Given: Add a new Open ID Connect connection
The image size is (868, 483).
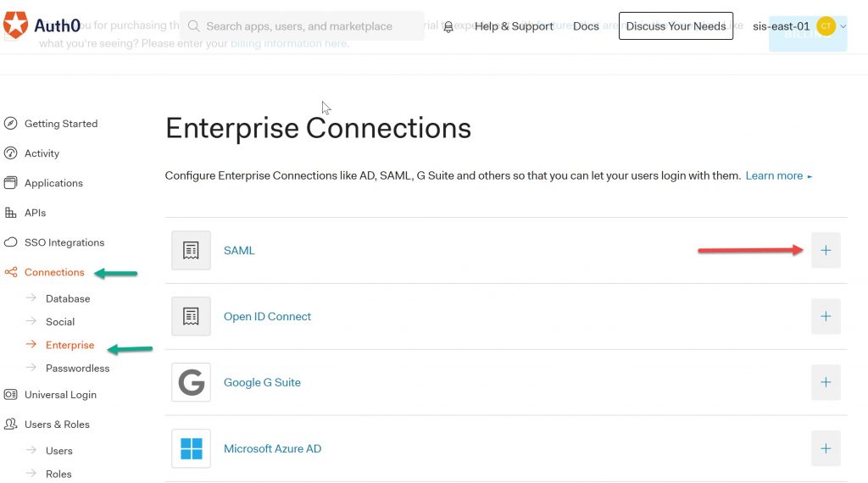Looking at the screenshot, I should coord(826,316).
